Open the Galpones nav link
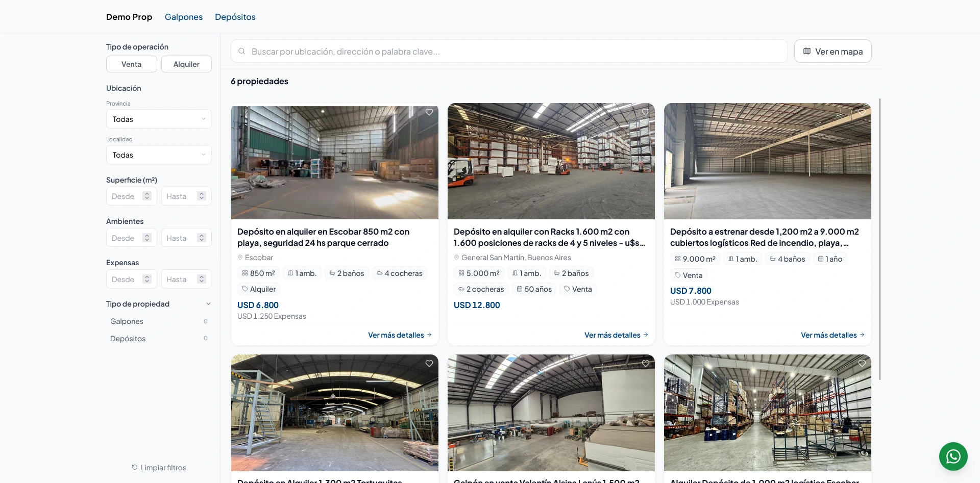The width and height of the screenshot is (980, 483). [184, 17]
